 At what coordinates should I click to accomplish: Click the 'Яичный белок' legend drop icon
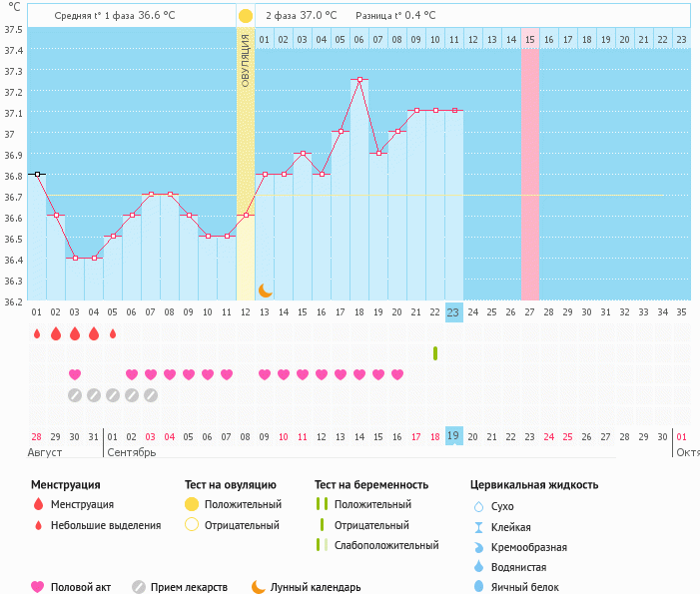(479, 587)
